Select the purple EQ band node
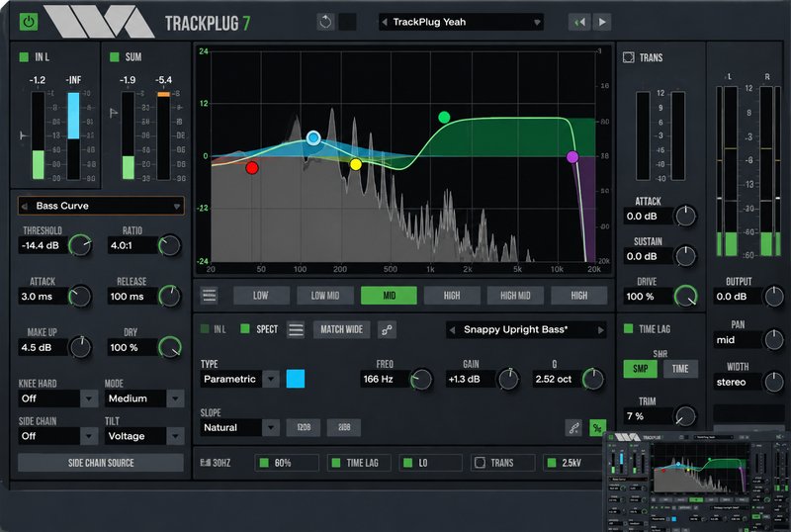Screen dimensions: 791x532 tap(572, 157)
